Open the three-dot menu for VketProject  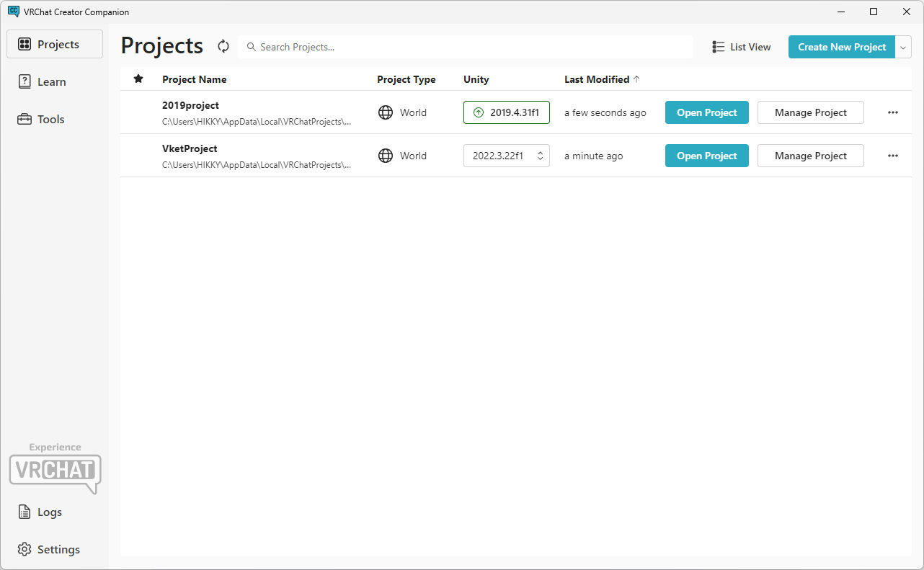pyautogui.click(x=892, y=156)
